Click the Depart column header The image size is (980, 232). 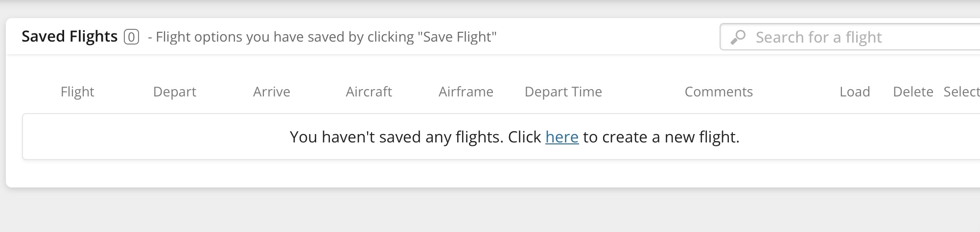175,92
